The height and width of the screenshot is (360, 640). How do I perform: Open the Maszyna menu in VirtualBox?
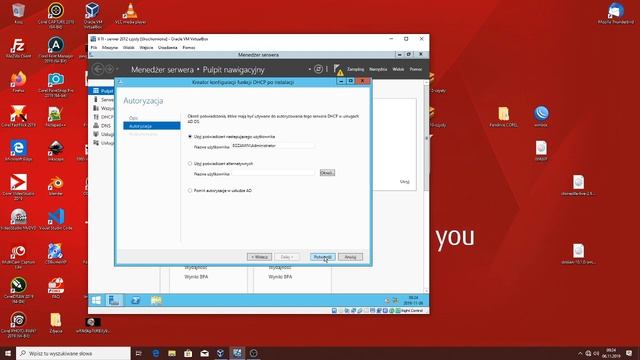(x=110, y=48)
